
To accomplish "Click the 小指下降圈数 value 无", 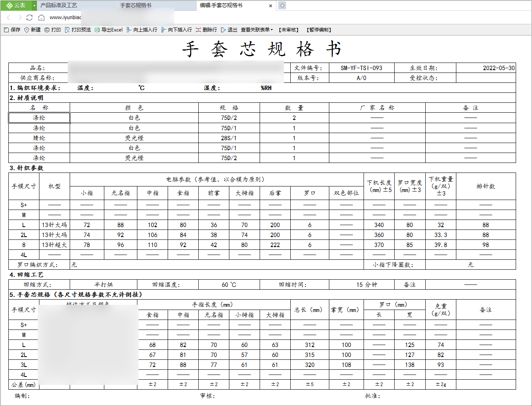I will pyautogui.click(x=471, y=265).
